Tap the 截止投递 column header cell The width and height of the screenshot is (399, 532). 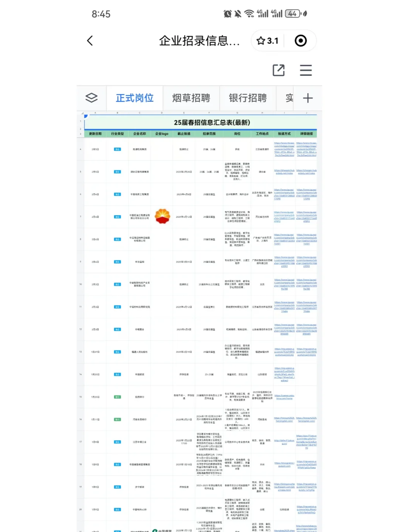184,133
